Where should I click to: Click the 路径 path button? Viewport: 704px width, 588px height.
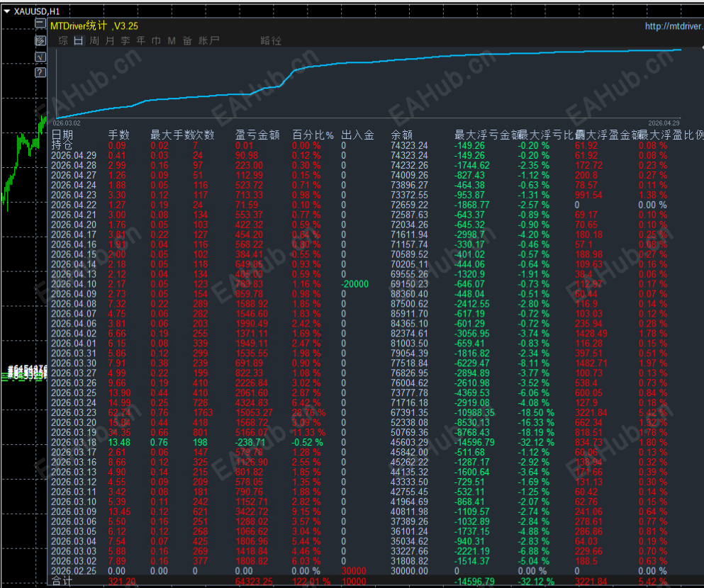271,41
